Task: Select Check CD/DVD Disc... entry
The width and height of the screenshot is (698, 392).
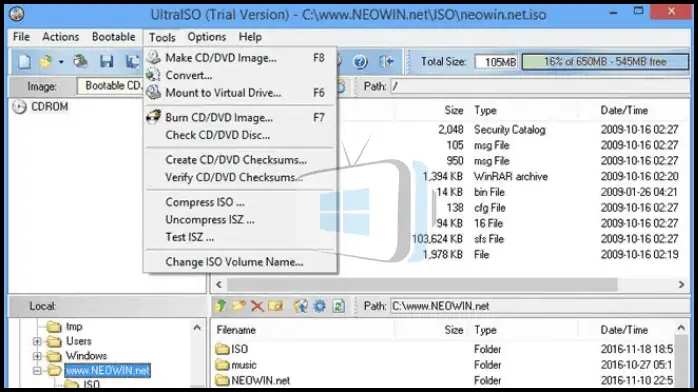Action: (240, 135)
